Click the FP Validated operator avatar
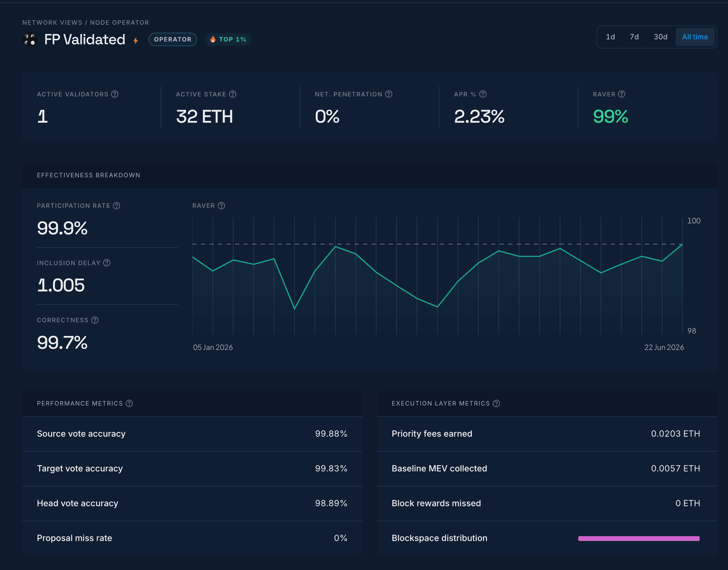The width and height of the screenshot is (728, 570). click(30, 39)
